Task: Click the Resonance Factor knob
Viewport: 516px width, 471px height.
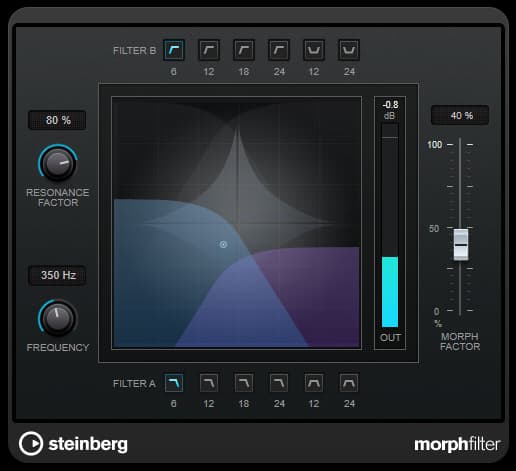Action: point(58,163)
